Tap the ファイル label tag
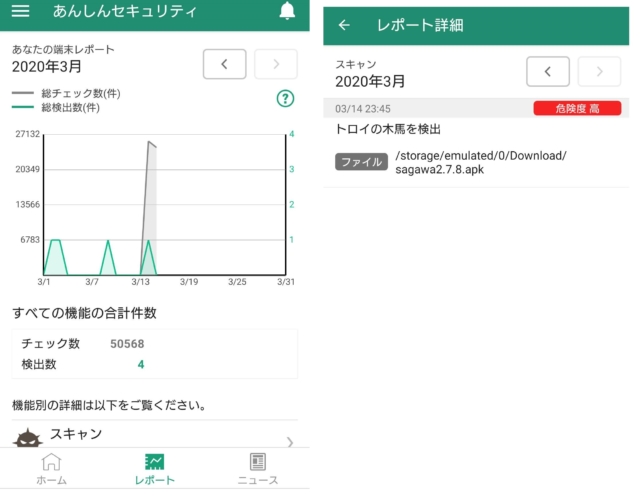640x502 pixels. point(361,162)
